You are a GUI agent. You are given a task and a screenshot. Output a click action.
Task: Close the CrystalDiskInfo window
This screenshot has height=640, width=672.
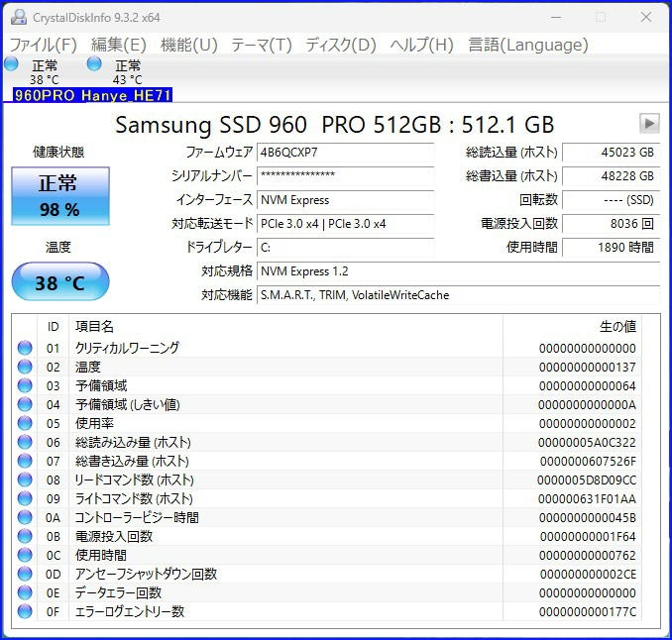click(646, 18)
